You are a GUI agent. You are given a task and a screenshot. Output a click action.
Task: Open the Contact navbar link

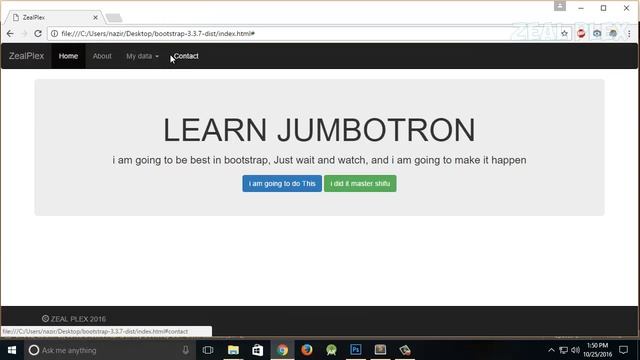point(186,56)
